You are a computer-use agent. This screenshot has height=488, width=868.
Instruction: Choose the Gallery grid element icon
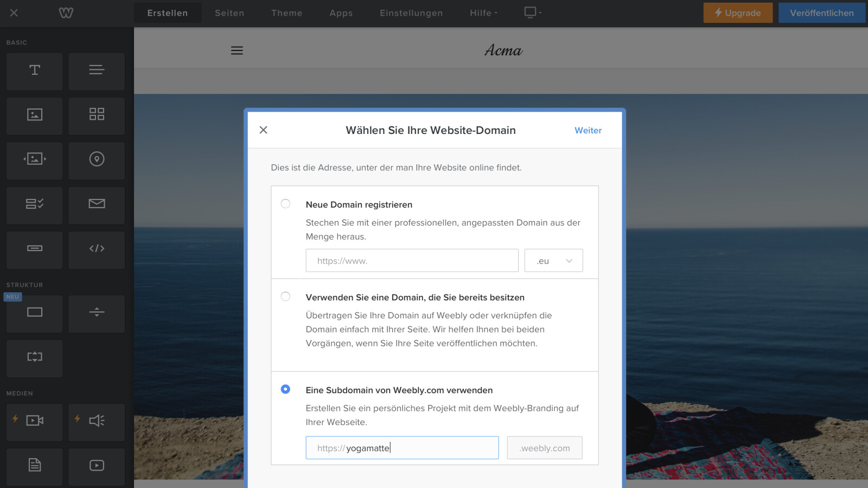pyautogui.click(x=97, y=115)
